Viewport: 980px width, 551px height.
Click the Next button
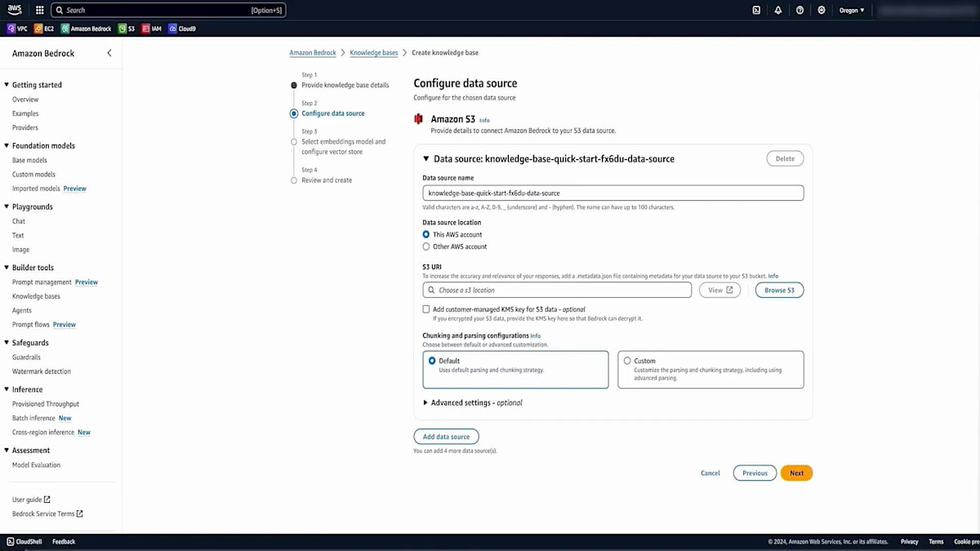[x=796, y=473]
